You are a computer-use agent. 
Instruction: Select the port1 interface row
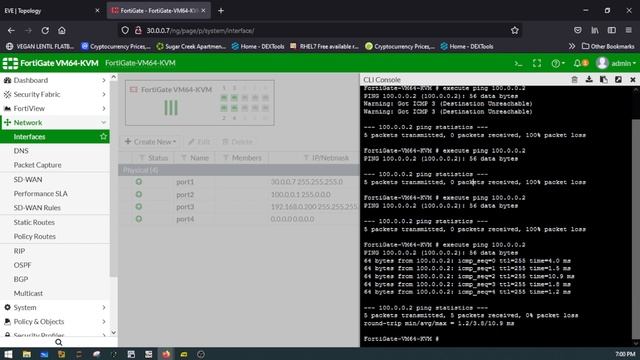click(x=239, y=182)
